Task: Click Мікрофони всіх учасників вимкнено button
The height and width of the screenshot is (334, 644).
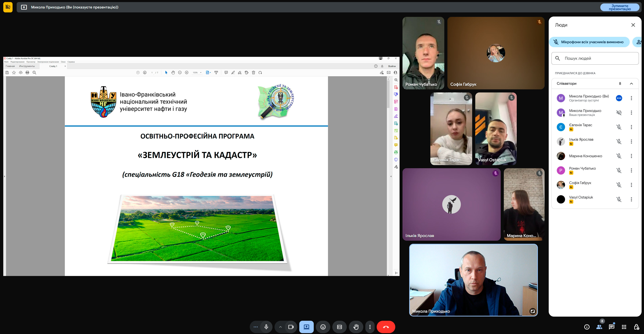Action: point(589,42)
